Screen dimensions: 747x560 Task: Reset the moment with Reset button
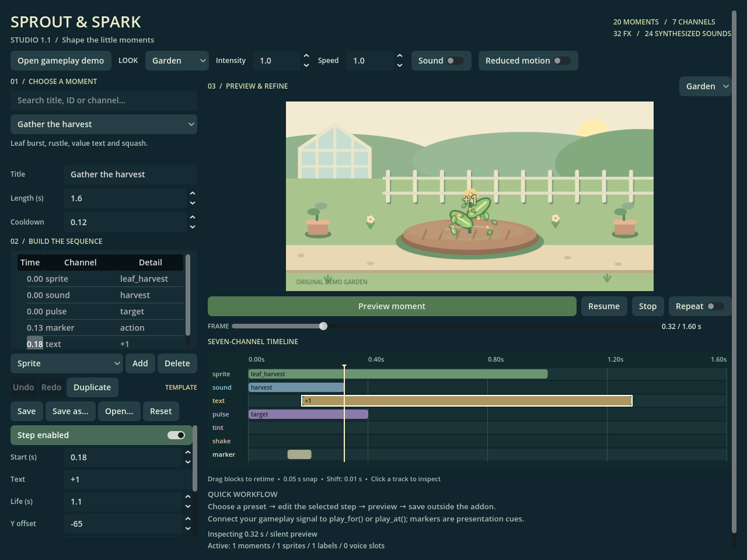161,411
